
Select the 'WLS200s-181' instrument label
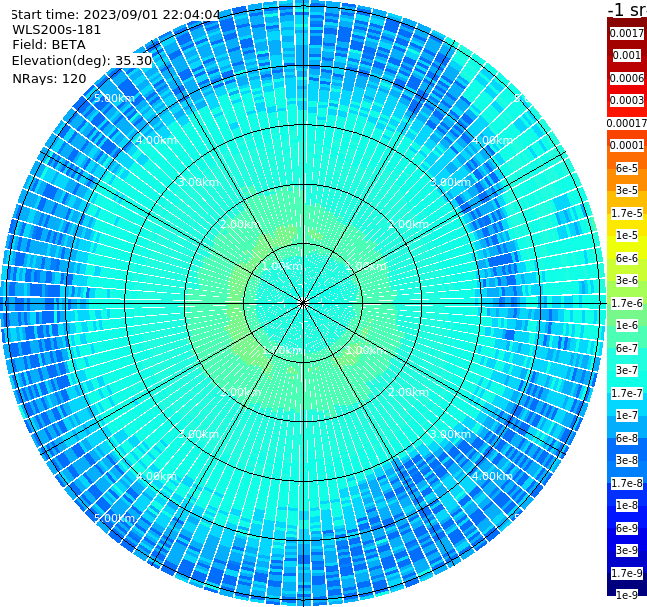click(57, 30)
